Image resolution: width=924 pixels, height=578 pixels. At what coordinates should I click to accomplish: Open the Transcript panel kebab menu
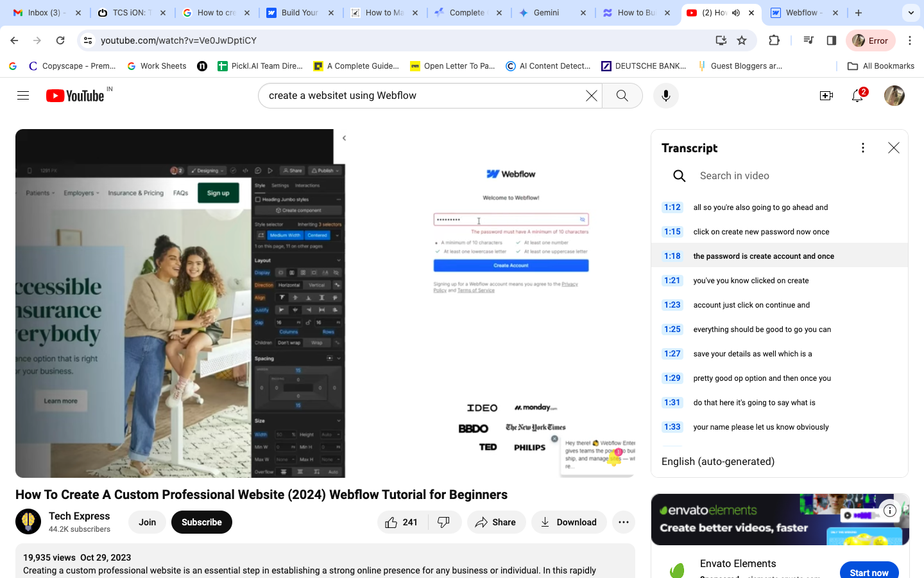coord(862,147)
